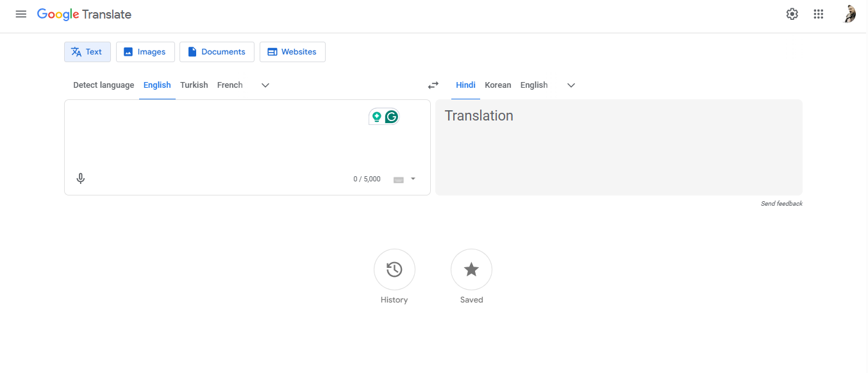This screenshot has height=373, width=868.
Task: Click the Google Translate logo
Action: point(84,14)
